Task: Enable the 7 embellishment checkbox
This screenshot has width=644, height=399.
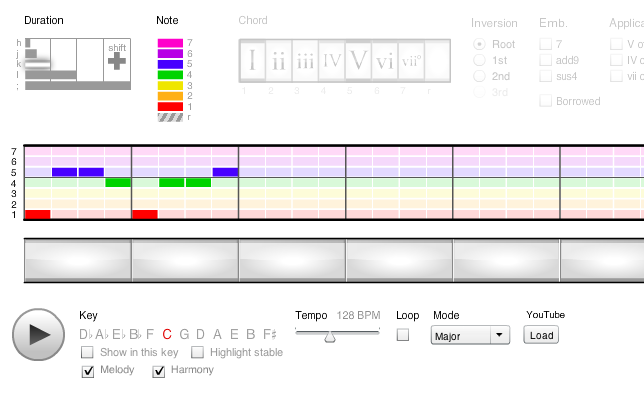Action: pyautogui.click(x=545, y=44)
